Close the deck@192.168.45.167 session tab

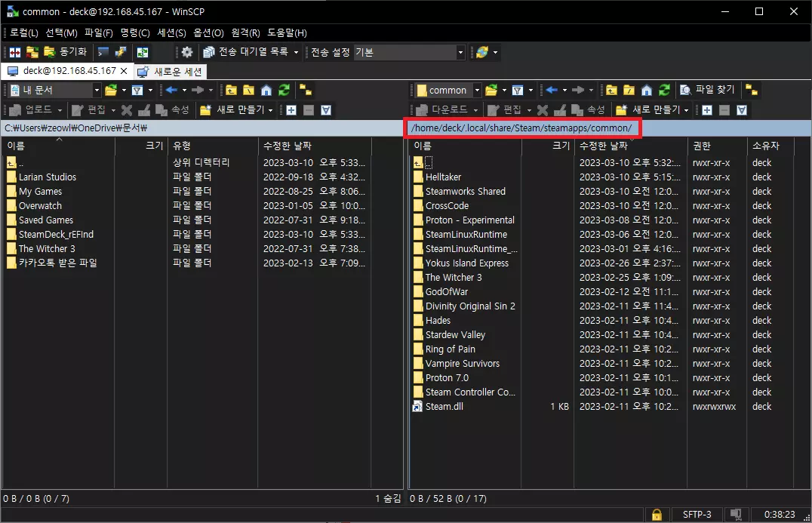[124, 71]
